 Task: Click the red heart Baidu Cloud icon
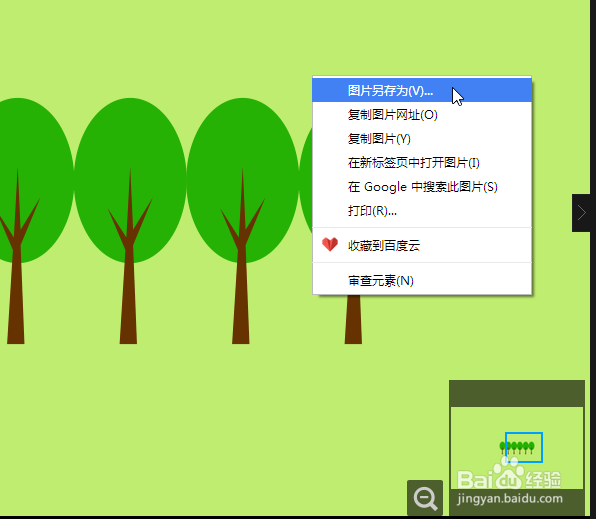330,244
